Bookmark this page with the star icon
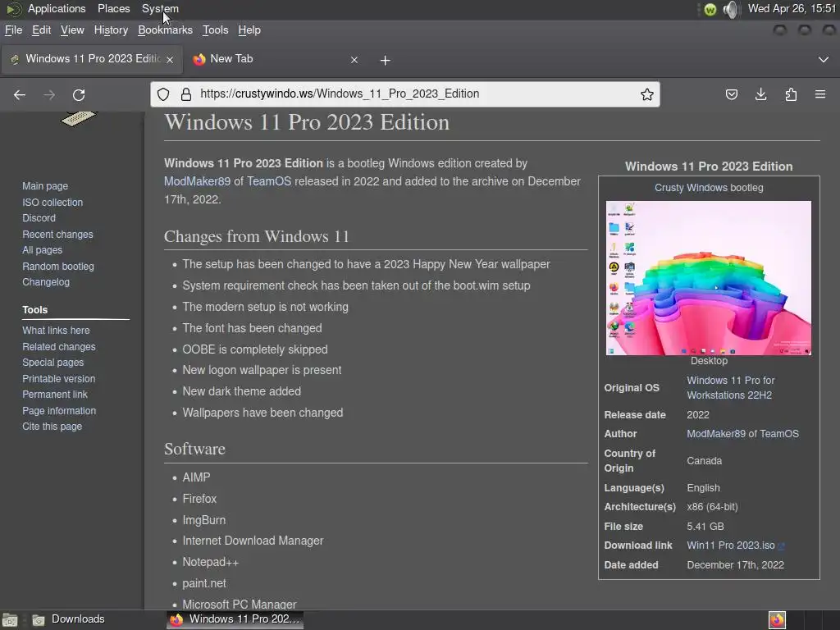This screenshot has width=840, height=630. pyautogui.click(x=647, y=94)
